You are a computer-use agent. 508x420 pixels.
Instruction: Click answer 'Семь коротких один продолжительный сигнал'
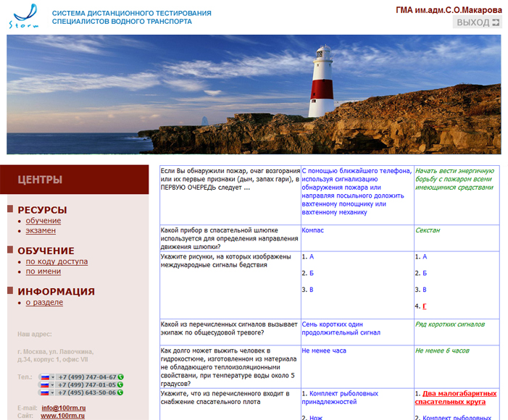point(341,328)
